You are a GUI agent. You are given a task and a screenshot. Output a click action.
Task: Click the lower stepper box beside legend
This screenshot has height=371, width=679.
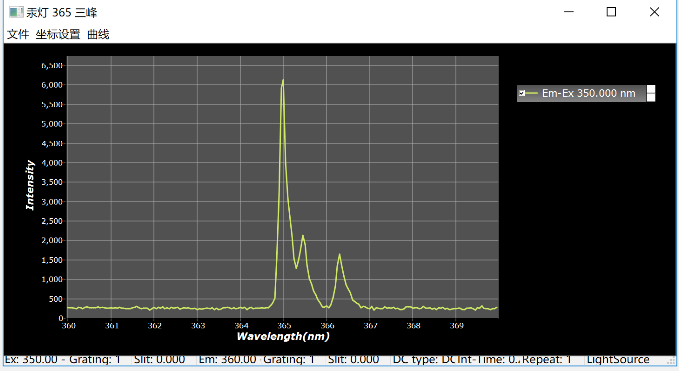[651, 97]
